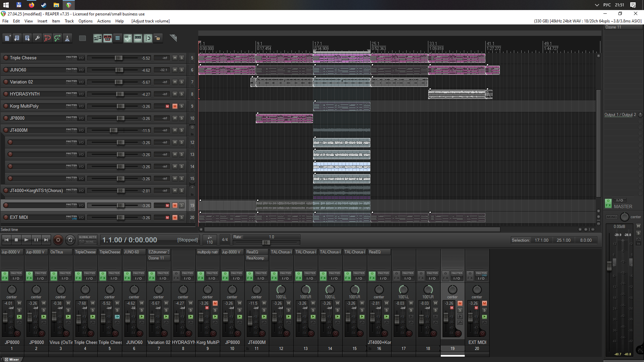Image resolution: width=644 pixels, height=362 pixels.
Task: Open the Track menu
Action: (69, 21)
